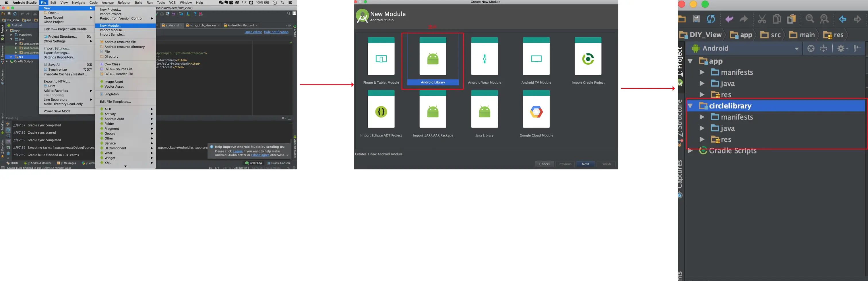Open the Gradle Console tab in the bottom bar
This screenshot has width=868, height=281.
pos(279,163)
